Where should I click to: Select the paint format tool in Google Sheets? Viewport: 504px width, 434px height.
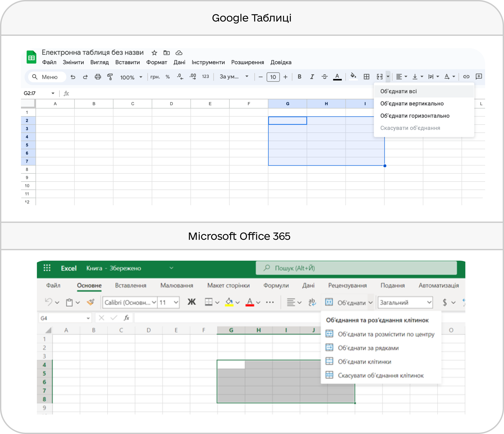tap(110, 77)
